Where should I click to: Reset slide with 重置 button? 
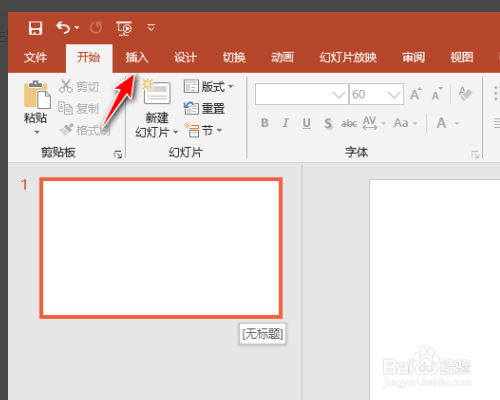coord(205,108)
